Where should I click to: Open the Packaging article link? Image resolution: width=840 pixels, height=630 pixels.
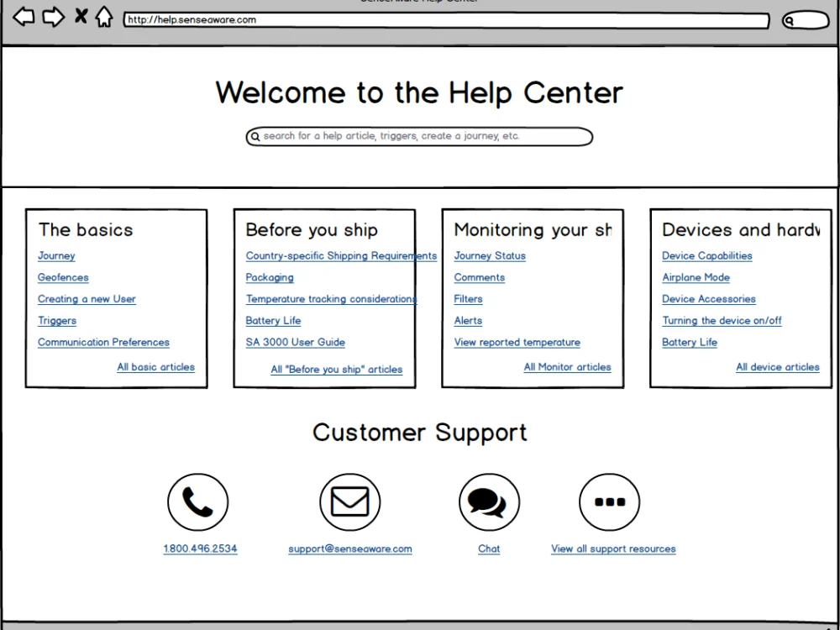tap(270, 277)
